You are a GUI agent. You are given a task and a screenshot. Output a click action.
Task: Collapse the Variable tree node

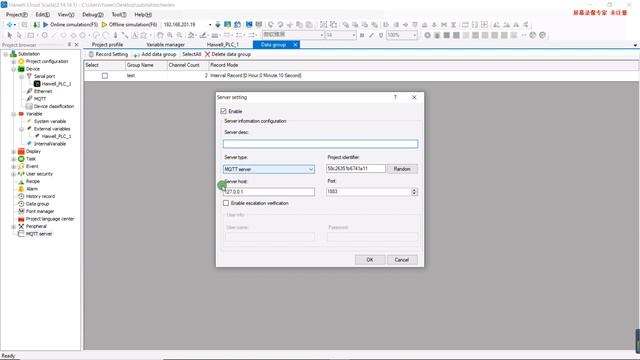13,114
